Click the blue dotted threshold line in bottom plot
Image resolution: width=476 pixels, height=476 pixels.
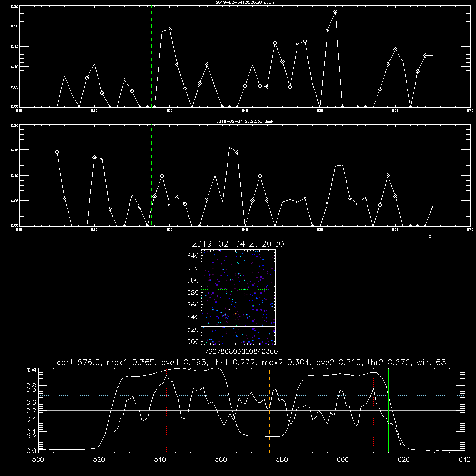point(251,395)
